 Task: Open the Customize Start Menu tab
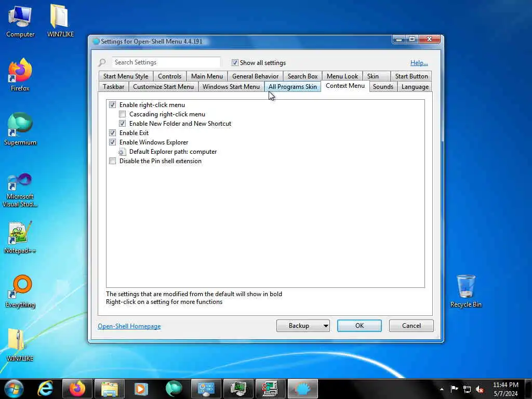click(x=164, y=87)
